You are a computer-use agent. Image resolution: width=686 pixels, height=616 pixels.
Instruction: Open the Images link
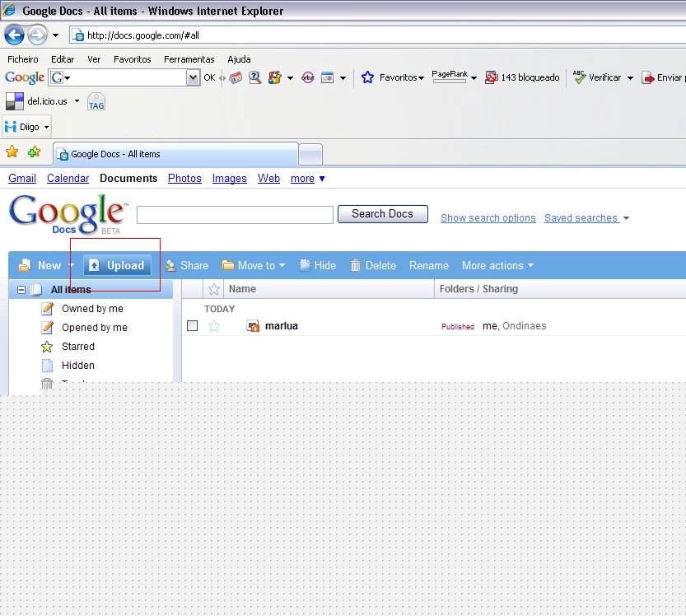(229, 179)
